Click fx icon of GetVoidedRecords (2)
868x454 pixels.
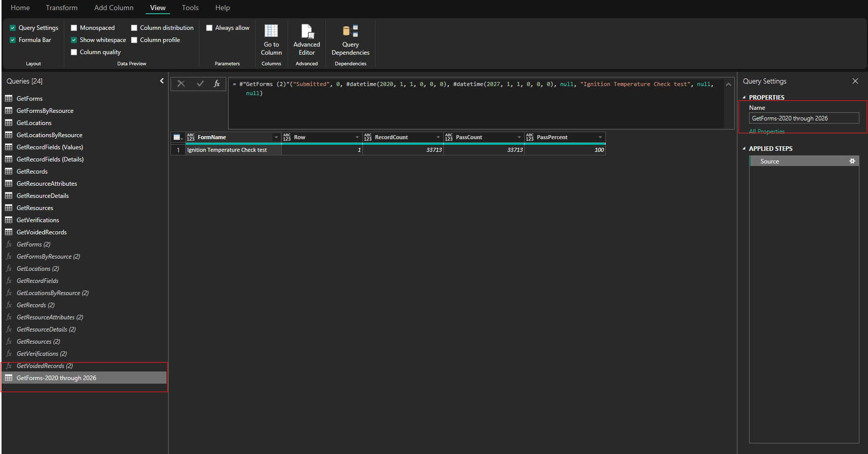pos(9,365)
